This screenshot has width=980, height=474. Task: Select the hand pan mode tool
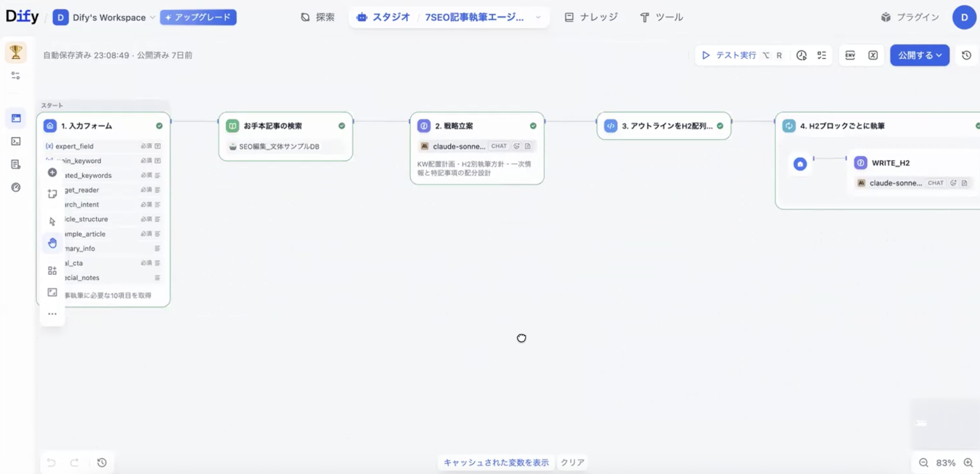click(52, 243)
